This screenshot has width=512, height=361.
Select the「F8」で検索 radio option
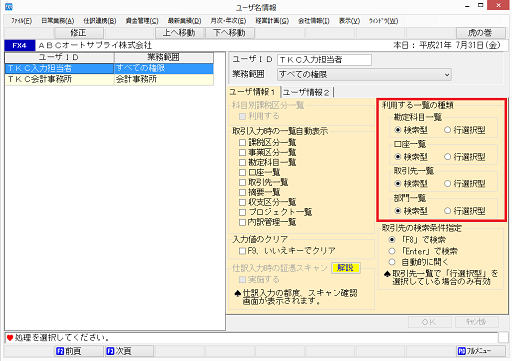click(392, 240)
